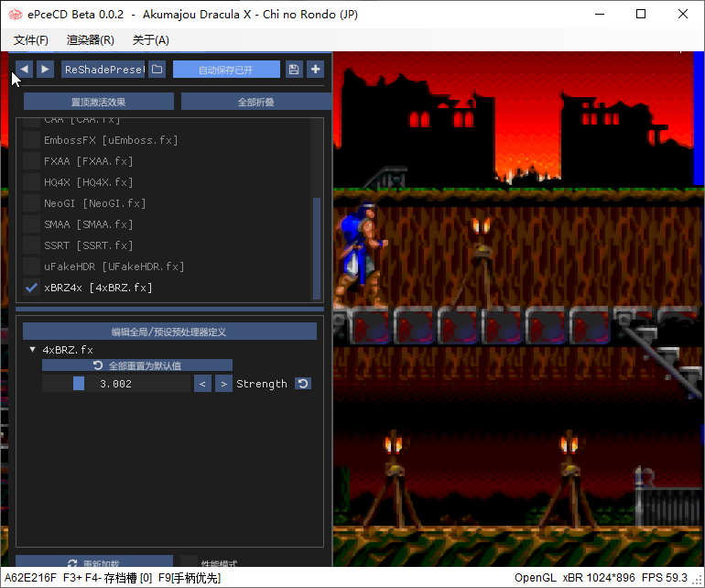Enable the SSRT effect checkbox
This screenshot has width=705, height=588.
click(31, 245)
